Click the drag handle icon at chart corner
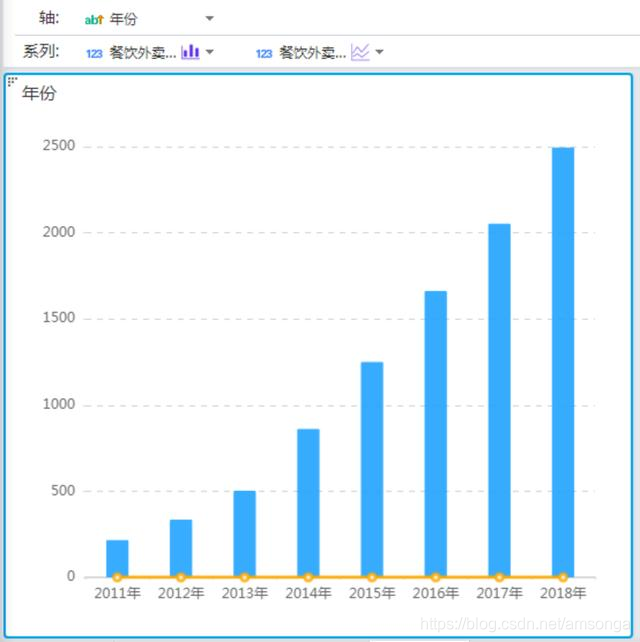This screenshot has height=642, width=640. tap(12, 81)
